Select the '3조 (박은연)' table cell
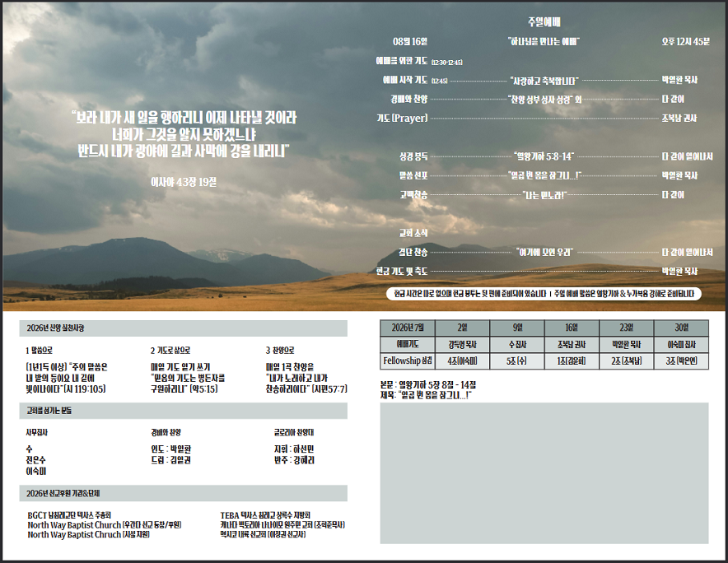Viewport: 728px width, 563px height. (681, 361)
